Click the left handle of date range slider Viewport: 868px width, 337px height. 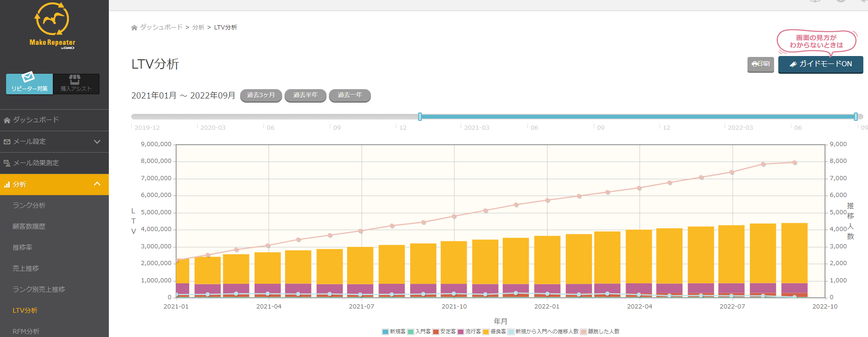click(x=420, y=117)
